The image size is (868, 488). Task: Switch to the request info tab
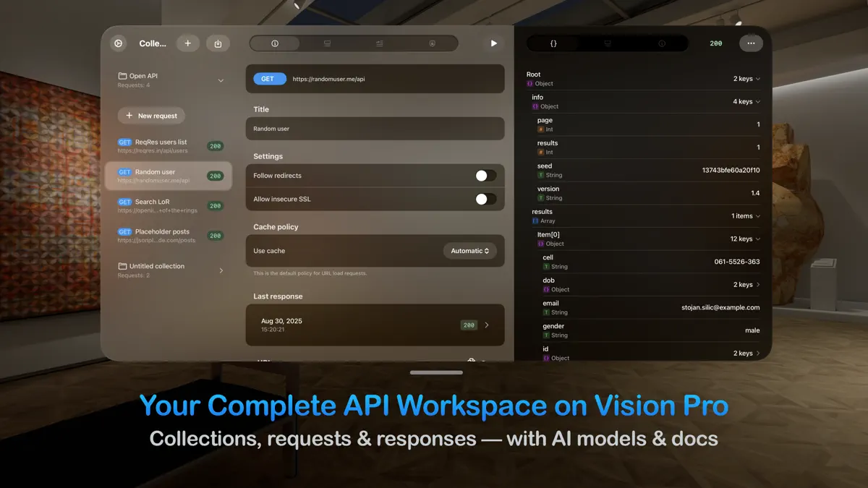(275, 43)
